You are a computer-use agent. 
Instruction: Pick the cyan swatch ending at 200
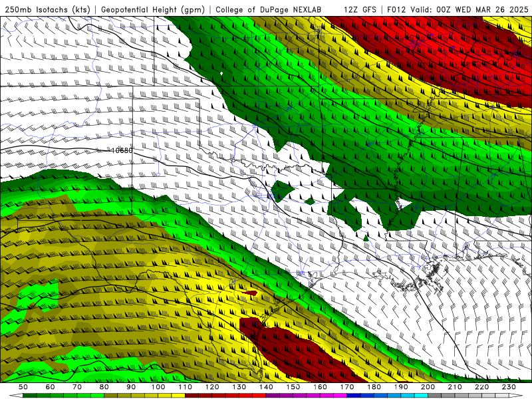(421, 396)
